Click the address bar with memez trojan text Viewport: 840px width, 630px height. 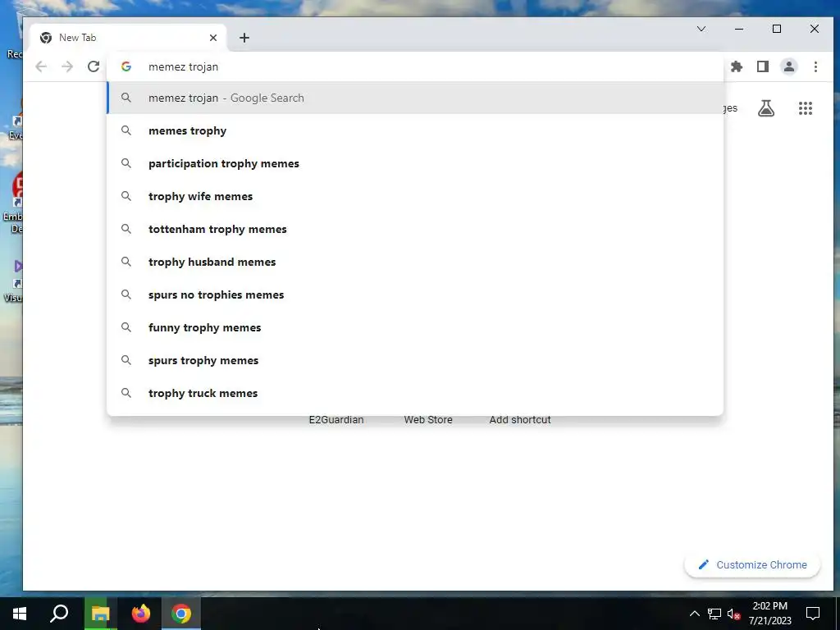tap(413, 67)
